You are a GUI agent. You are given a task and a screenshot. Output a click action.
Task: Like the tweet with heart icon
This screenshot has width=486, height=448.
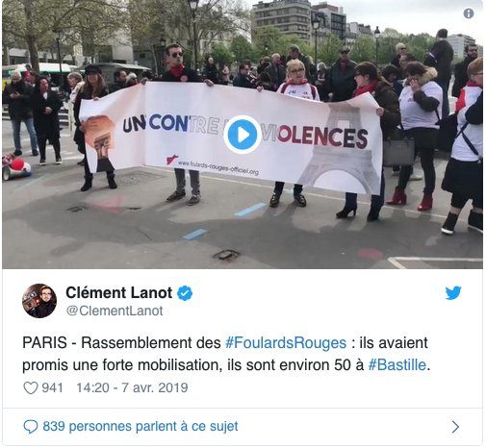point(31,387)
